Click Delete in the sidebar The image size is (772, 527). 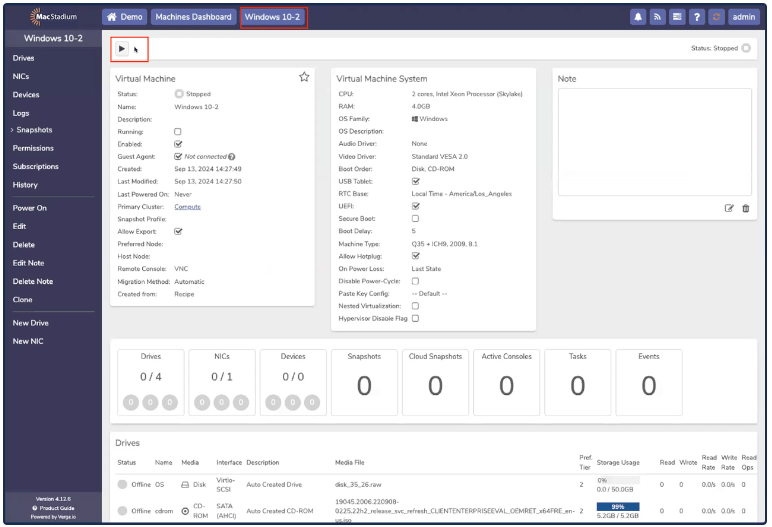point(24,245)
